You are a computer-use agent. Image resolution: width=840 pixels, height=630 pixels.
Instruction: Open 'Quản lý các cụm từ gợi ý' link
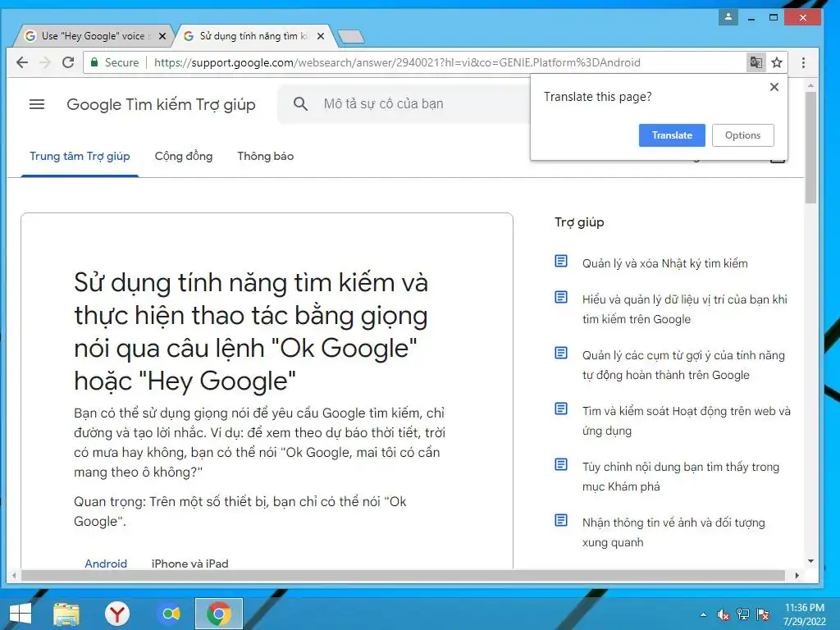coord(683,365)
